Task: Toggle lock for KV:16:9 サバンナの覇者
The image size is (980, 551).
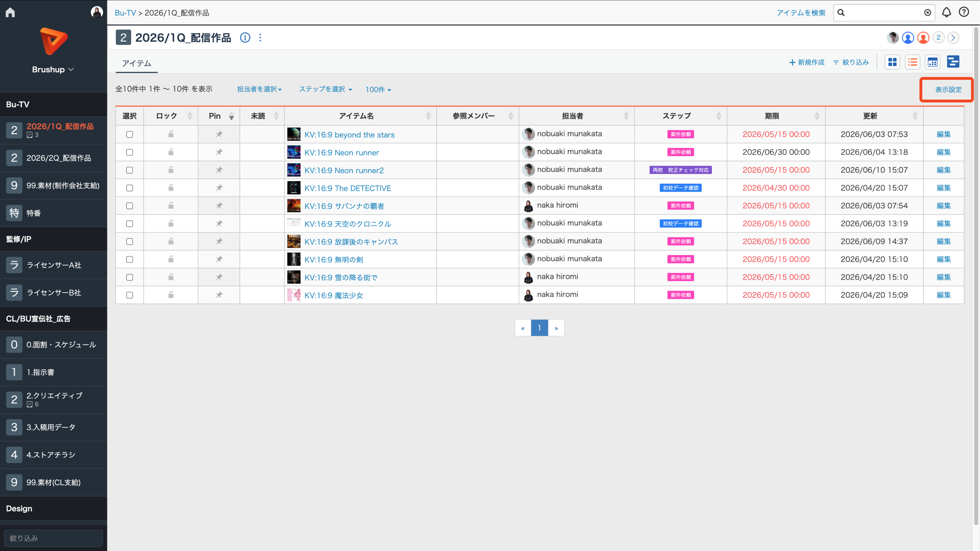Action: (171, 206)
